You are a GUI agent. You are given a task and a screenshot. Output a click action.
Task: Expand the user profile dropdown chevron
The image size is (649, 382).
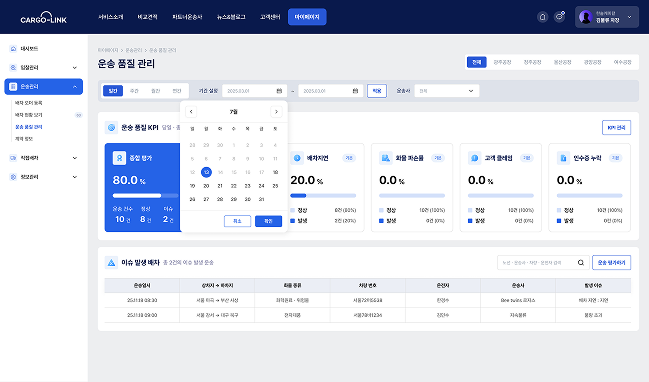pyautogui.click(x=630, y=17)
